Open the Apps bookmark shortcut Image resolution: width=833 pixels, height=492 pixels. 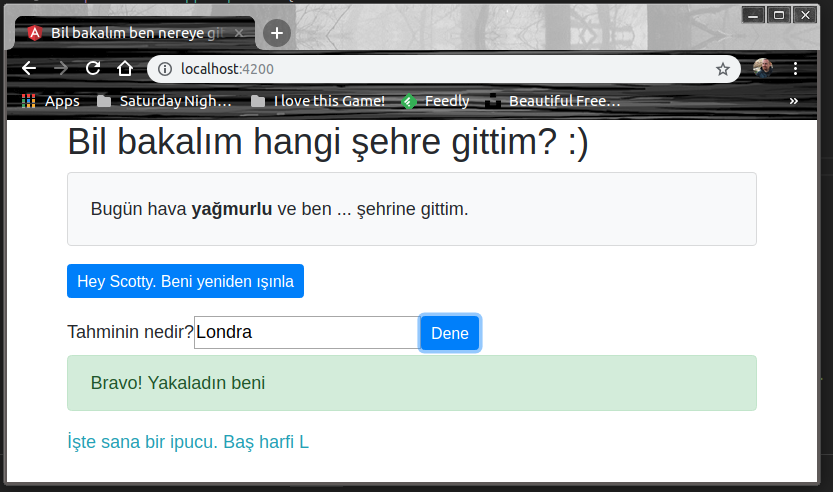(x=50, y=101)
